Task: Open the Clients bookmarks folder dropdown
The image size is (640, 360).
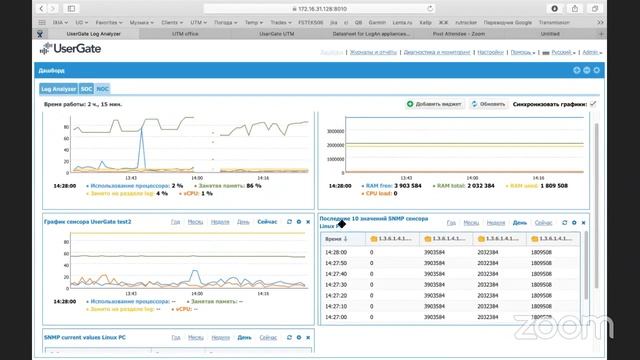Action: [x=172, y=22]
